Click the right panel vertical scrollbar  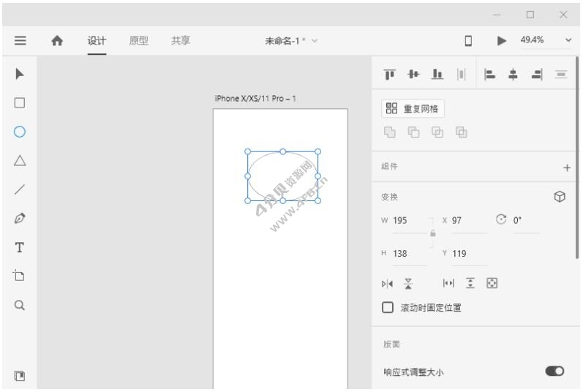coord(577,157)
